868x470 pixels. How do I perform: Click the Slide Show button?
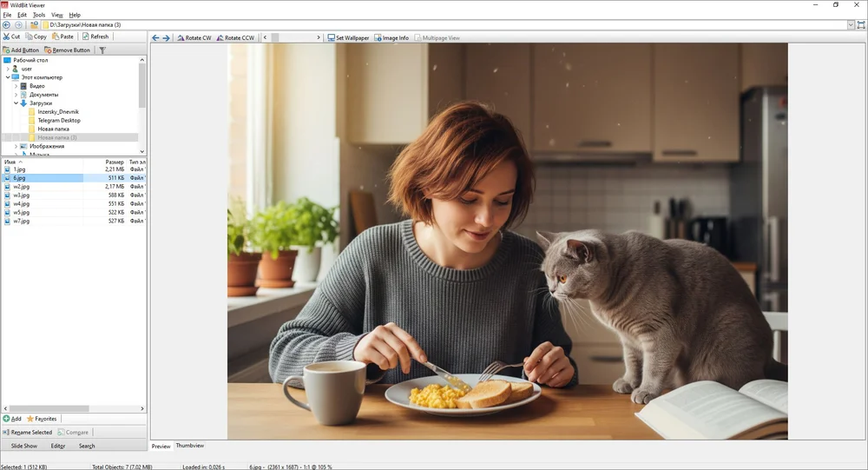coord(24,446)
